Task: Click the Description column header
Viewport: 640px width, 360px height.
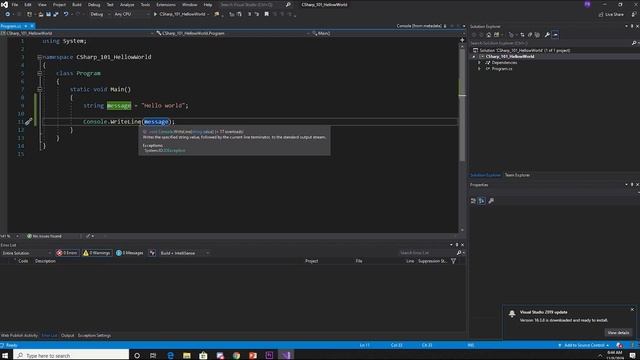Action: 45,261
